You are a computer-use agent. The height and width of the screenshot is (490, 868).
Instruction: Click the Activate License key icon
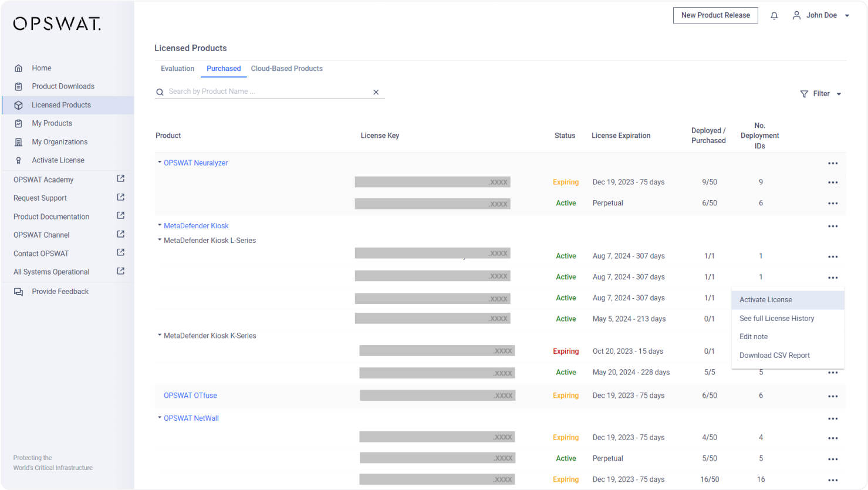click(x=19, y=160)
